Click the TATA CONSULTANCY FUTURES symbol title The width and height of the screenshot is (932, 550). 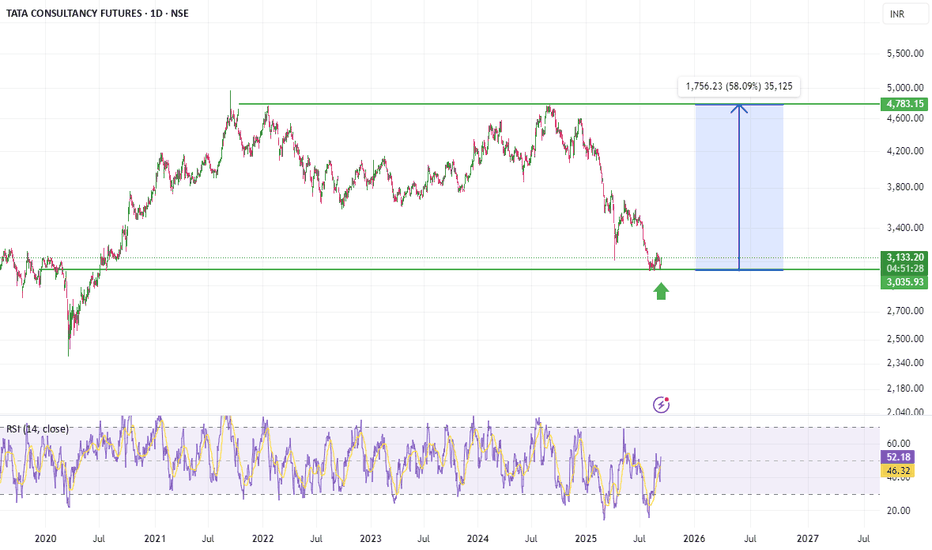click(74, 13)
